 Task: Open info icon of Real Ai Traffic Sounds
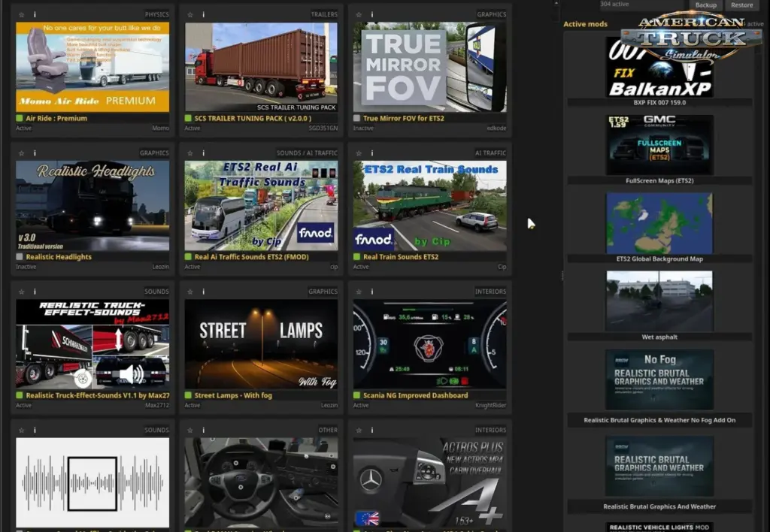coord(203,153)
